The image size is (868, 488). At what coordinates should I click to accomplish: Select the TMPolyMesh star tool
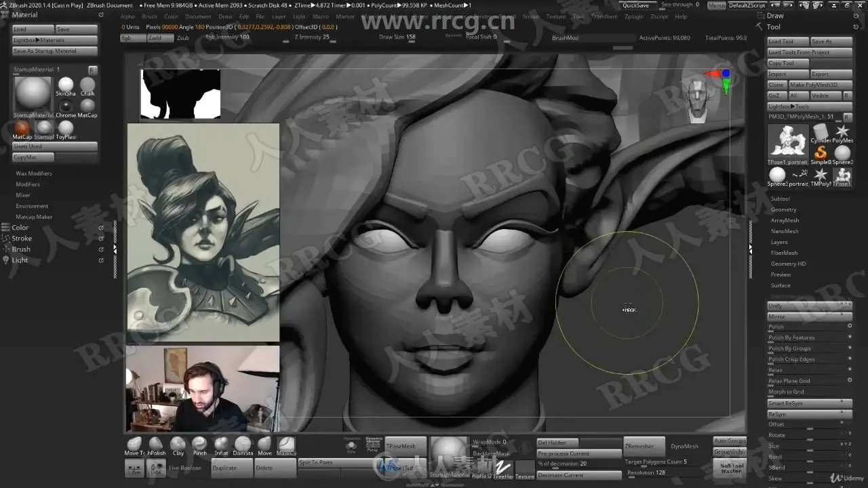[x=821, y=176]
